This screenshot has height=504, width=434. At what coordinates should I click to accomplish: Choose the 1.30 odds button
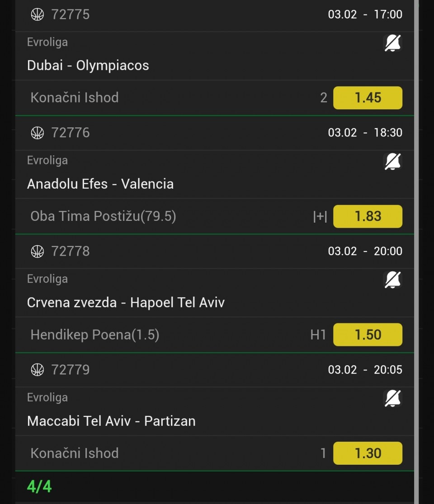(x=368, y=453)
